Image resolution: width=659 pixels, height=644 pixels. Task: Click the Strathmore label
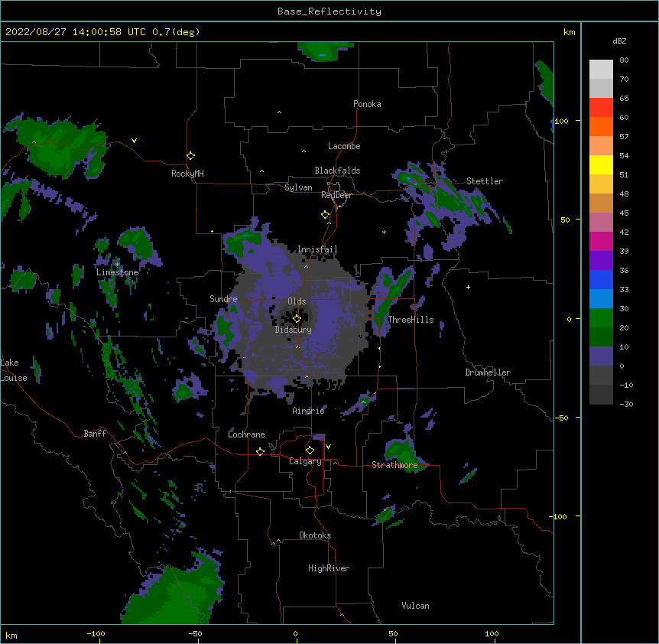coord(394,465)
